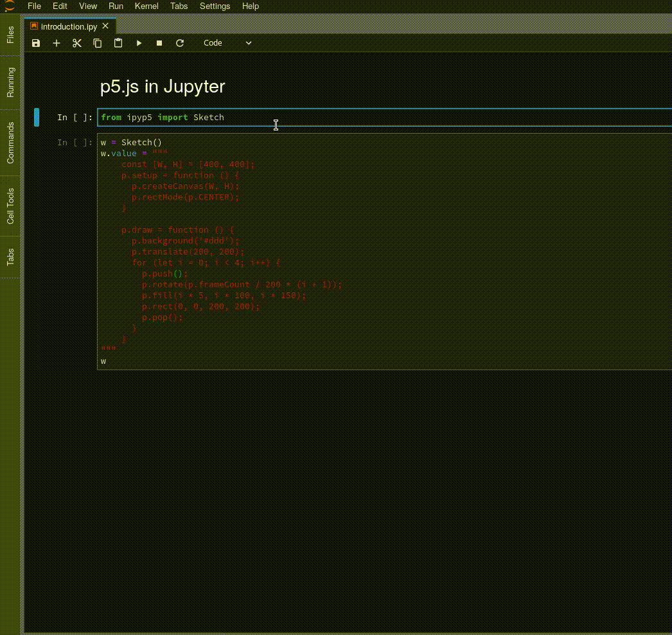Show the Cell Tools sidebar panel
The width and height of the screenshot is (672, 635).
pyautogui.click(x=10, y=206)
